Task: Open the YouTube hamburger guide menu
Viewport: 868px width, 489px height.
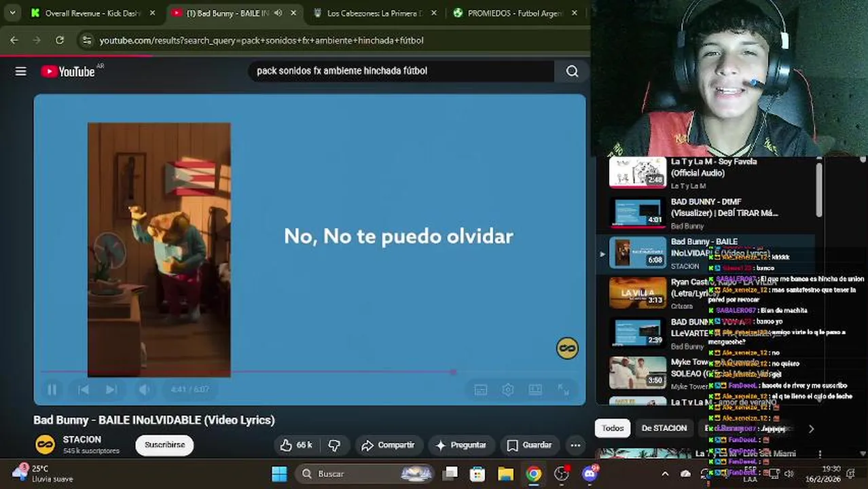Action: click(21, 71)
